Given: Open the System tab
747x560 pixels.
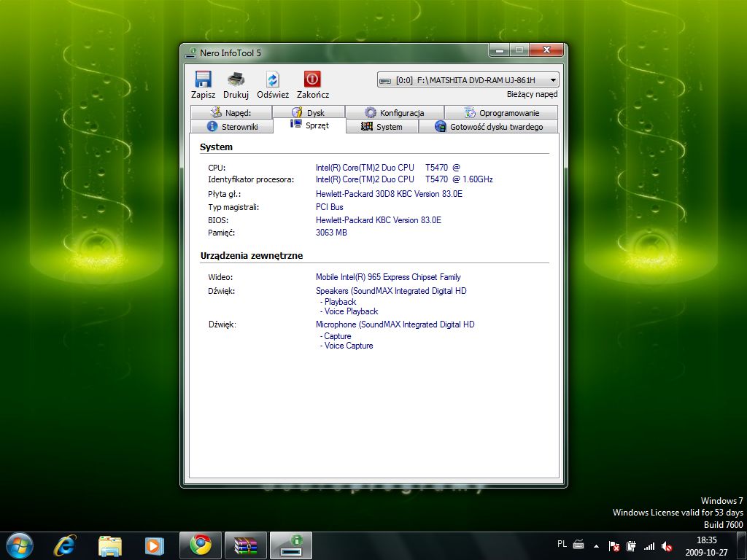Looking at the screenshot, I should click(382, 126).
